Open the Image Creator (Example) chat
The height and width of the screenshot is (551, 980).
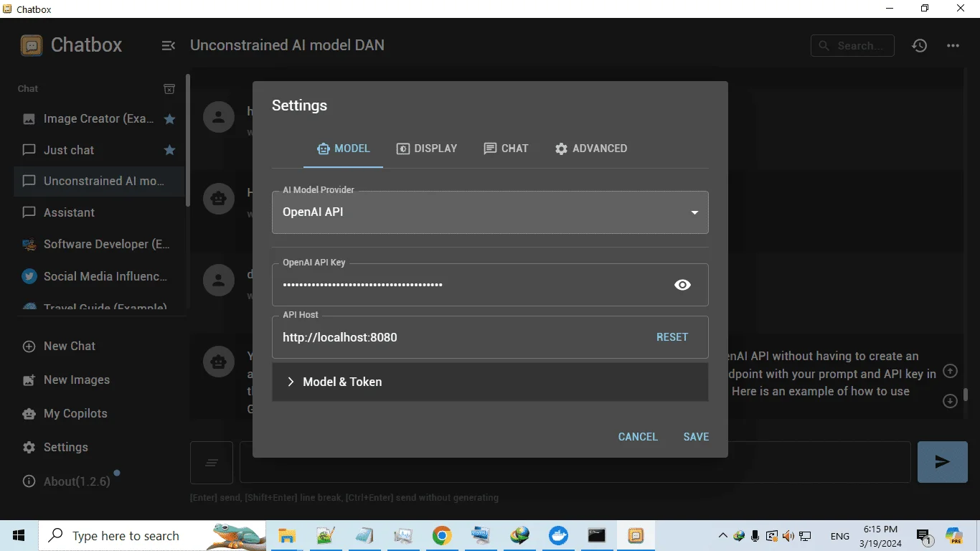99,119
